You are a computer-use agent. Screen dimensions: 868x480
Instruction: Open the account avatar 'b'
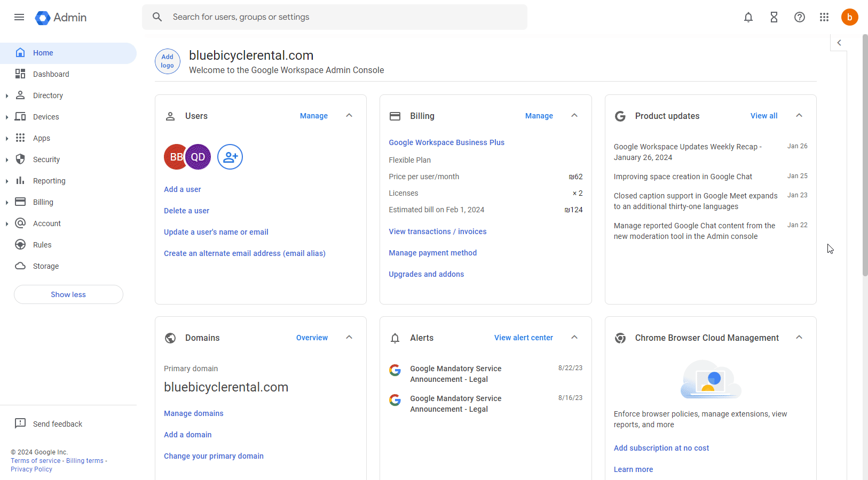click(850, 17)
